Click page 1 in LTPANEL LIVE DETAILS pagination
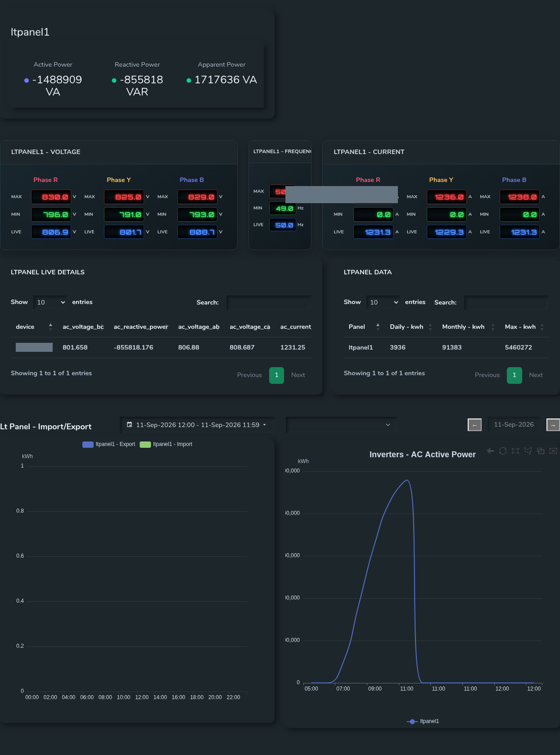This screenshot has width=560, height=755. [276, 375]
